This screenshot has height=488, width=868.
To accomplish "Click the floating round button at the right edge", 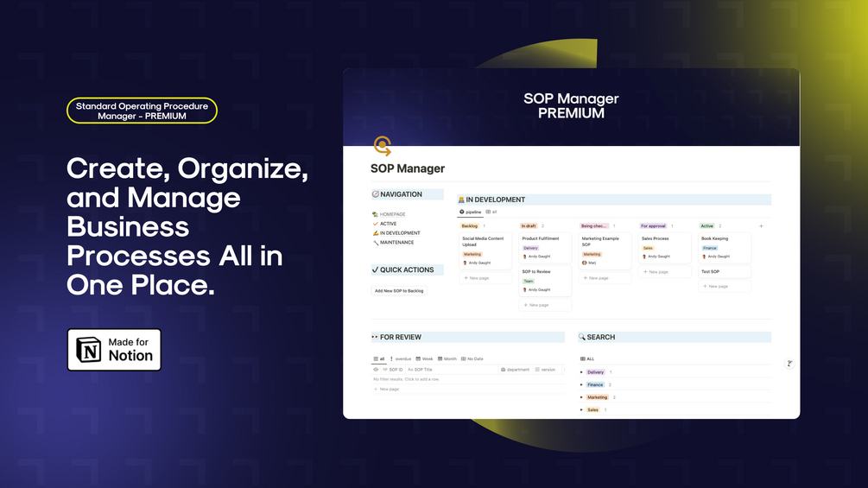I will point(790,364).
